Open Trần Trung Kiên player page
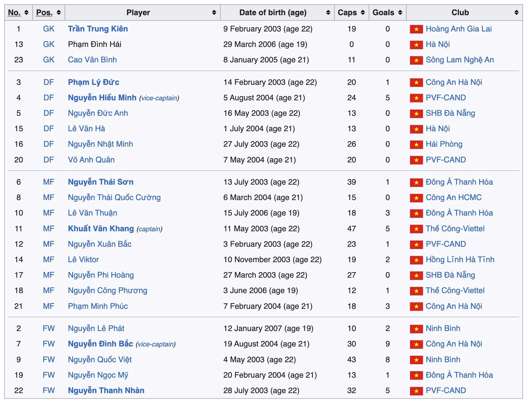The height and width of the screenshot is (401, 532). point(98,29)
